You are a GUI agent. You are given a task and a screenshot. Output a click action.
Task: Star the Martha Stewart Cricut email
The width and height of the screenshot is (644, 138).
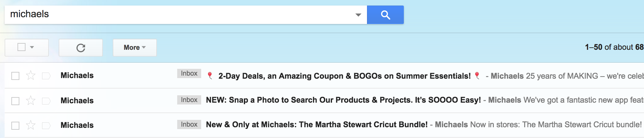(31, 125)
